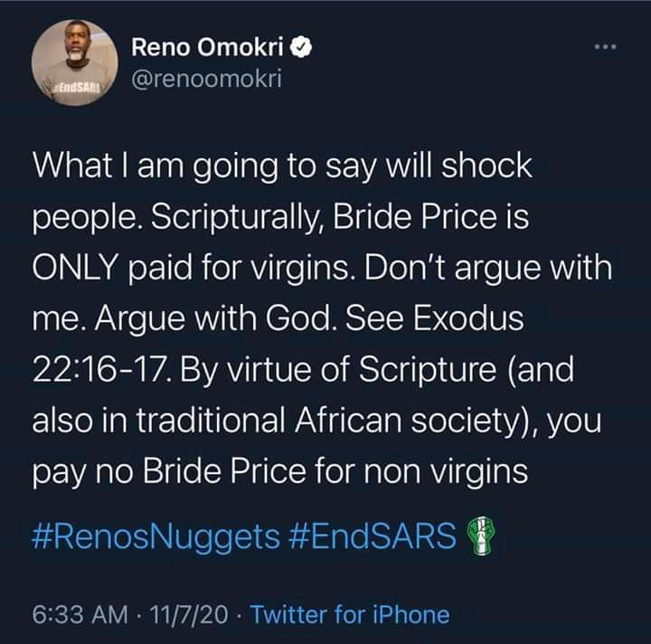Click the phrase 'Argue with God'
This screenshot has height=644, width=651.
click(x=213, y=319)
